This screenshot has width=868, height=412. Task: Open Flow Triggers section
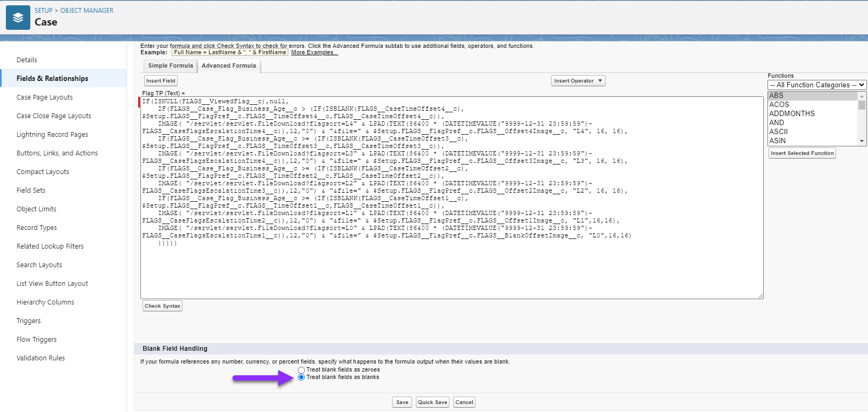pos(36,340)
